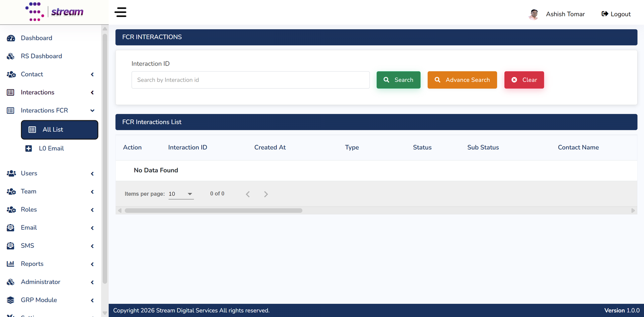Click the All List icon
The width and height of the screenshot is (644, 317).
[32, 130]
